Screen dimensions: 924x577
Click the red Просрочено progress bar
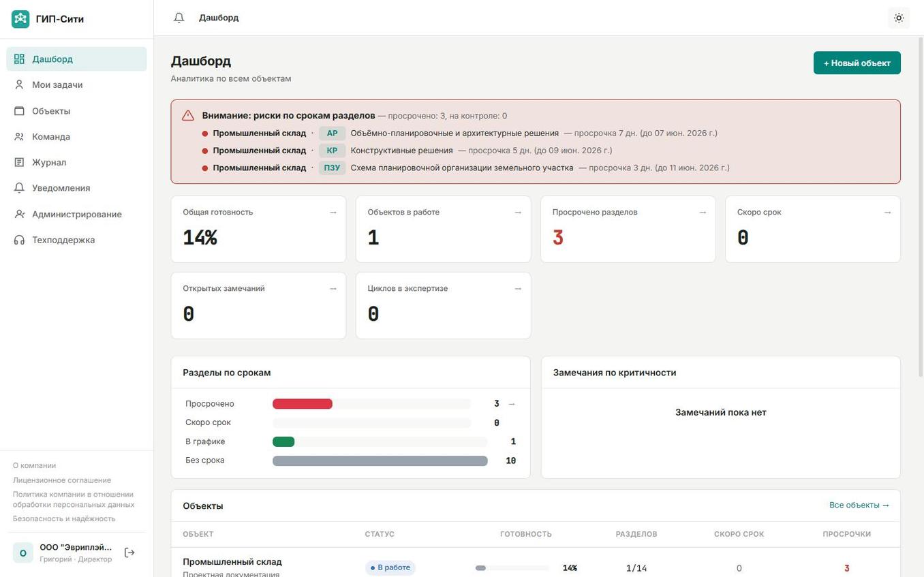pyautogui.click(x=303, y=404)
